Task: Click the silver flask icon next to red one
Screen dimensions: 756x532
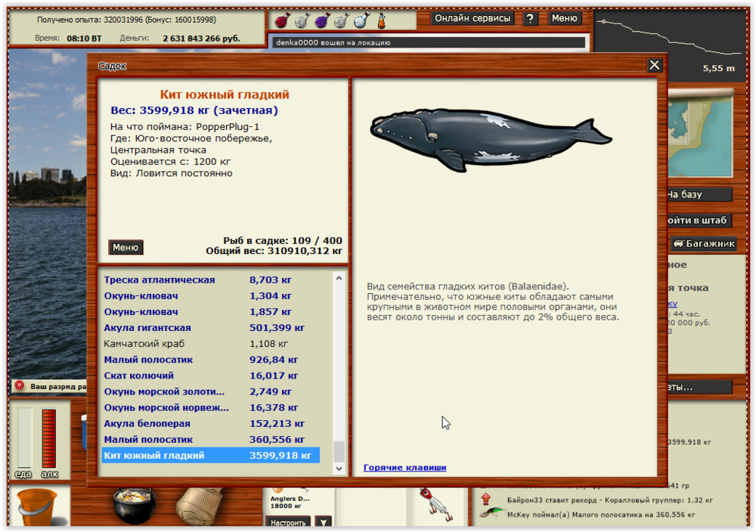Action: (x=301, y=20)
